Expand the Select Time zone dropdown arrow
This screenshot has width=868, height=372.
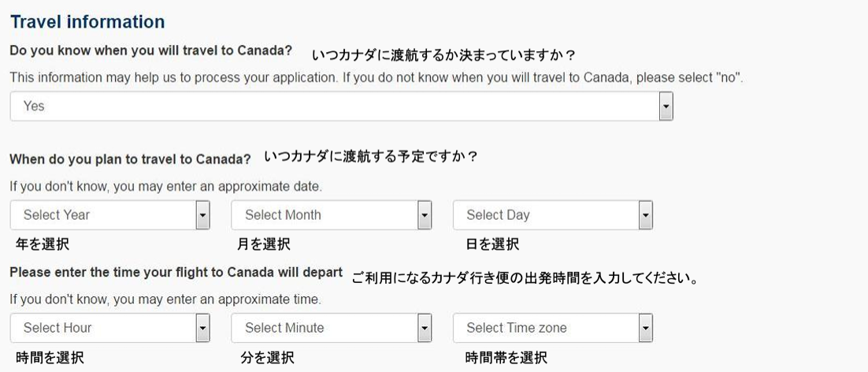pyautogui.click(x=646, y=328)
